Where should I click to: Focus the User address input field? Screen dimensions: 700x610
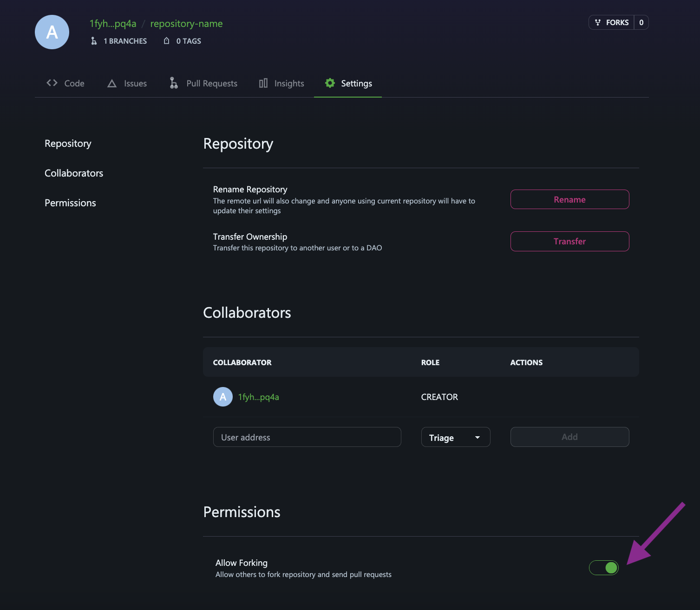pyautogui.click(x=307, y=437)
